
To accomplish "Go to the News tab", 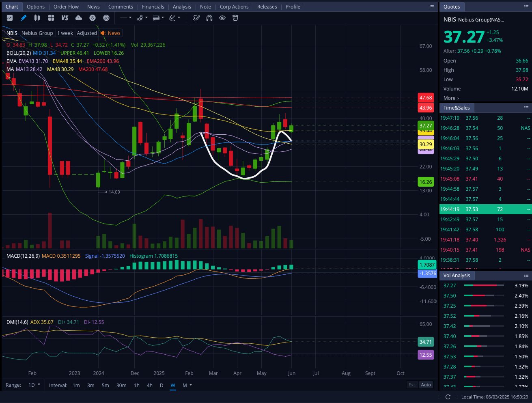I will point(93,7).
